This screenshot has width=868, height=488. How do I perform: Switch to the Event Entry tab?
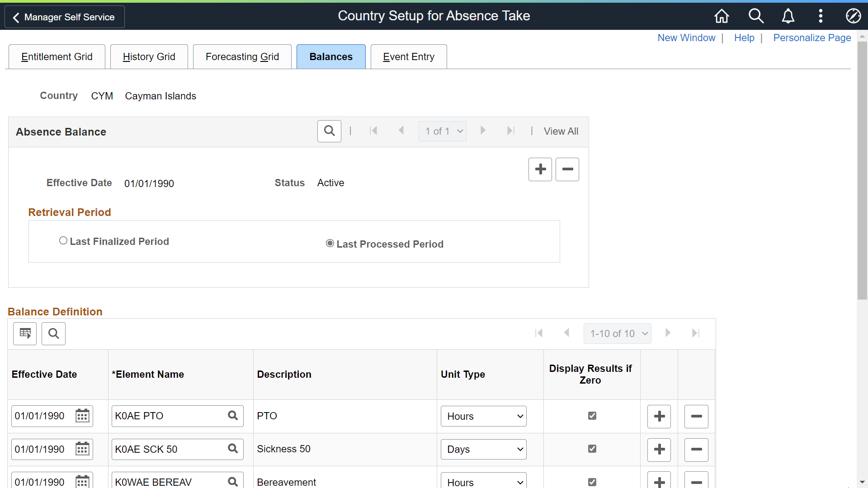tap(408, 57)
